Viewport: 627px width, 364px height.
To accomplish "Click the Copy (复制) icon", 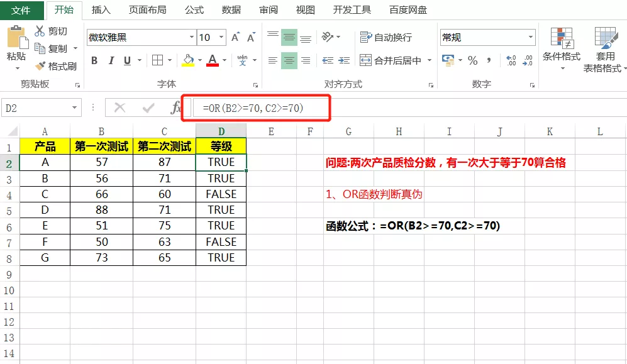I will point(40,48).
